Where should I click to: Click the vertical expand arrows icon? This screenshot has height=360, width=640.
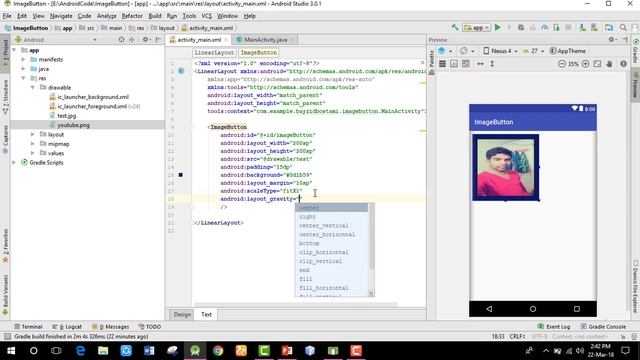pos(492,64)
